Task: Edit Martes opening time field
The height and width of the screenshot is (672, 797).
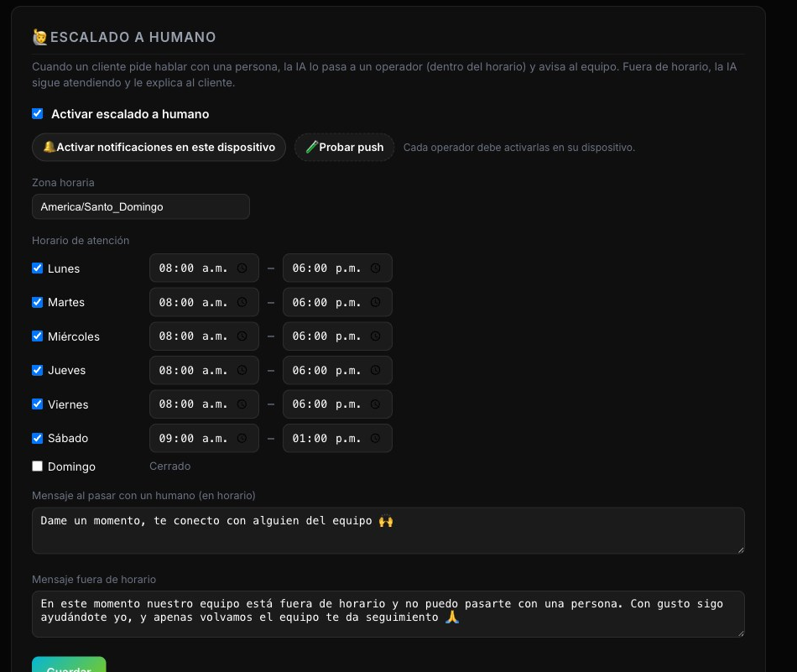Action: 204,302
